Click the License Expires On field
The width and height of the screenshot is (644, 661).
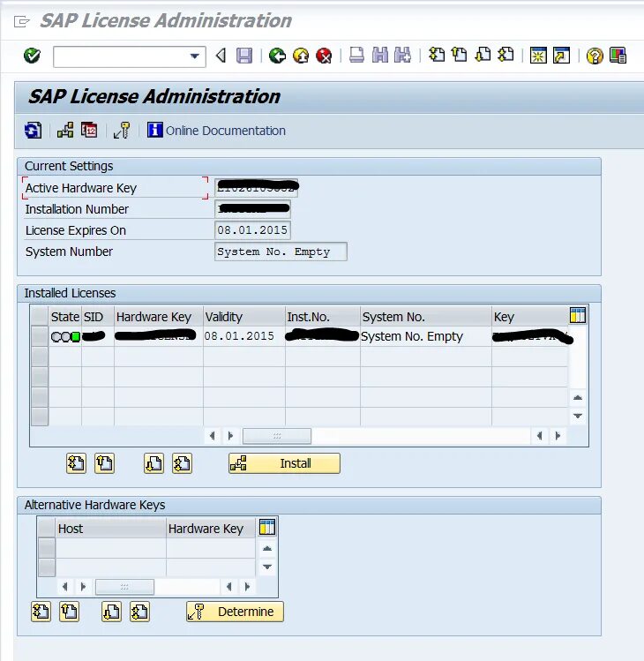click(252, 230)
